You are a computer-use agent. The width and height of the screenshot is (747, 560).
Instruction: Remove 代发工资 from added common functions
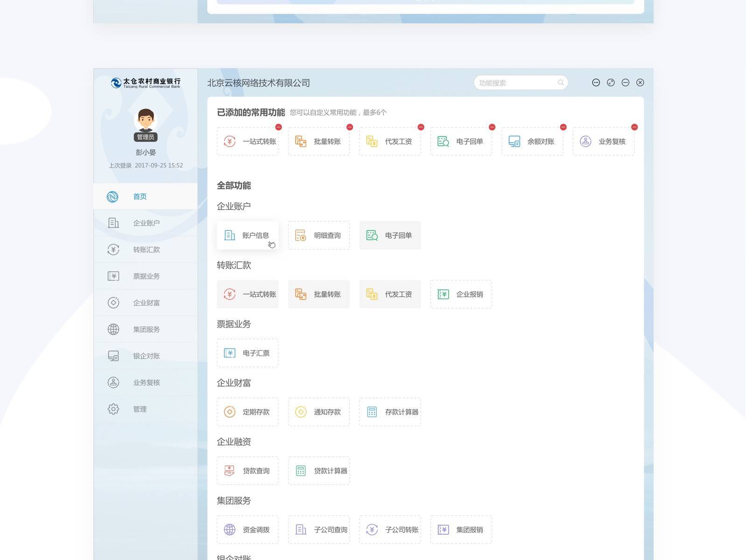[421, 127]
